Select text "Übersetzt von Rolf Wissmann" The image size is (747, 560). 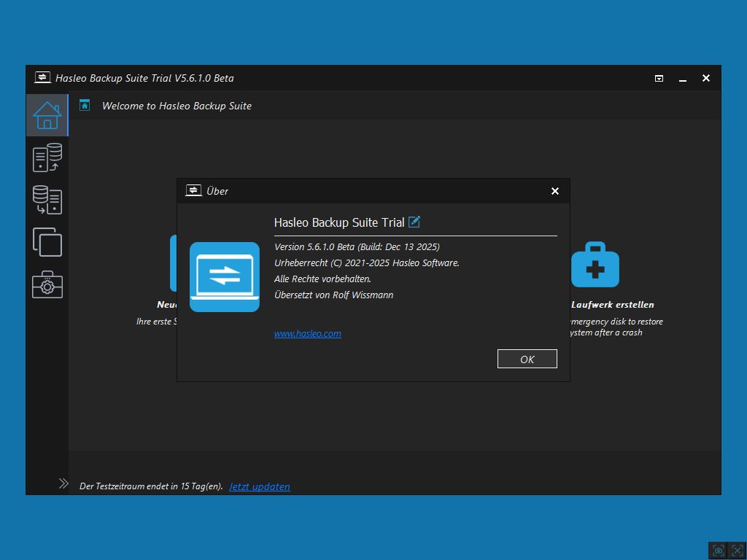coord(334,295)
